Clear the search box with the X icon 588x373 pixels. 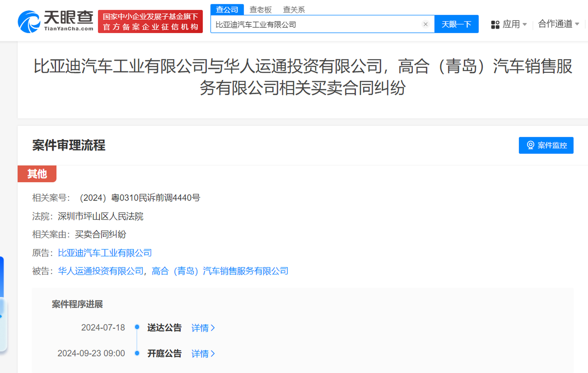pos(425,24)
